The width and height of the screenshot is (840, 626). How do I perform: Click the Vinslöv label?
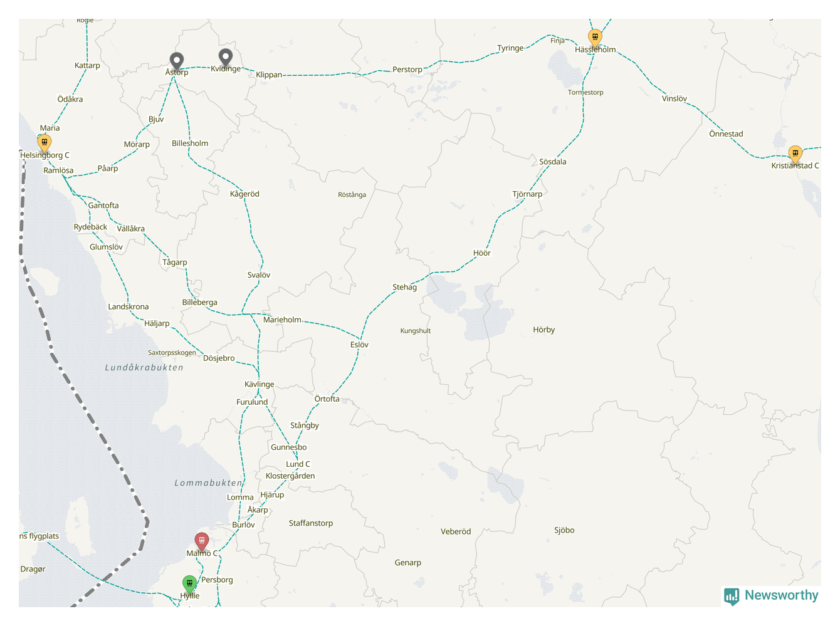click(x=675, y=98)
